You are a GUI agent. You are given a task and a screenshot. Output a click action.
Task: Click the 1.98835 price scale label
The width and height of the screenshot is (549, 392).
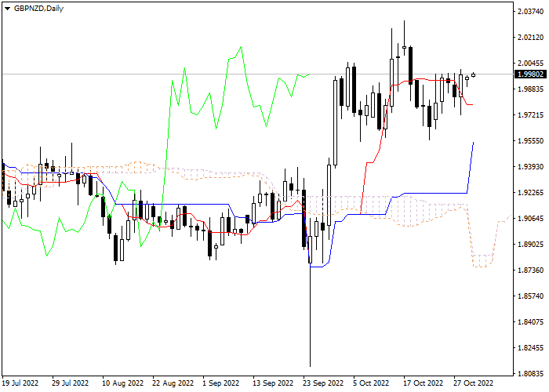coord(530,89)
